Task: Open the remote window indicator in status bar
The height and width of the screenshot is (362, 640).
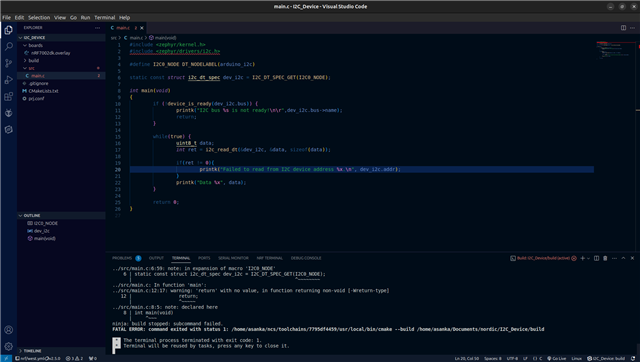Action: click(x=6, y=358)
